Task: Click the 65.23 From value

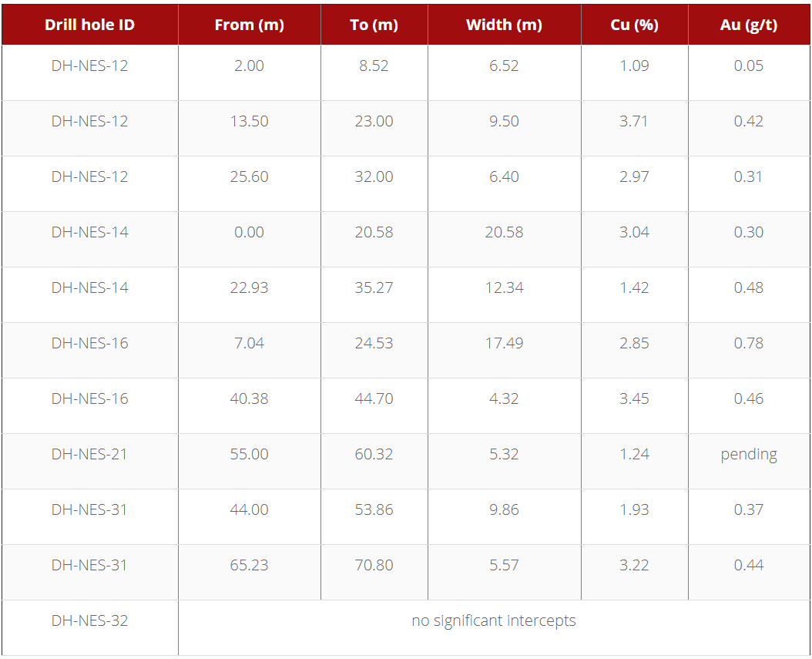Action: tap(250, 565)
